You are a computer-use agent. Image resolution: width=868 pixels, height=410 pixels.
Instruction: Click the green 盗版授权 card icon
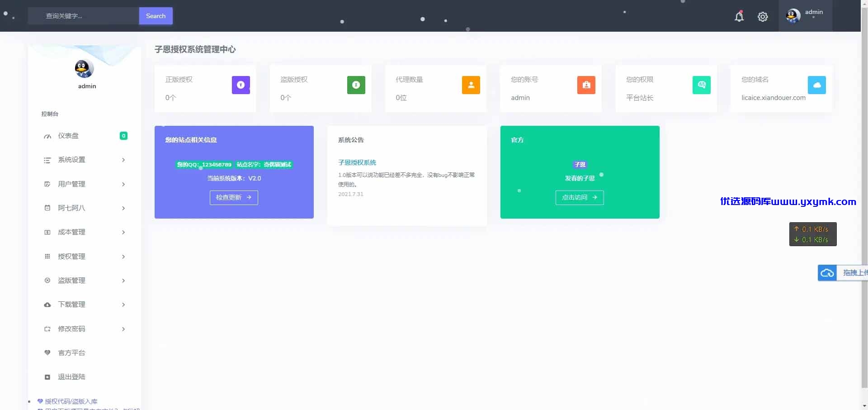[356, 85]
